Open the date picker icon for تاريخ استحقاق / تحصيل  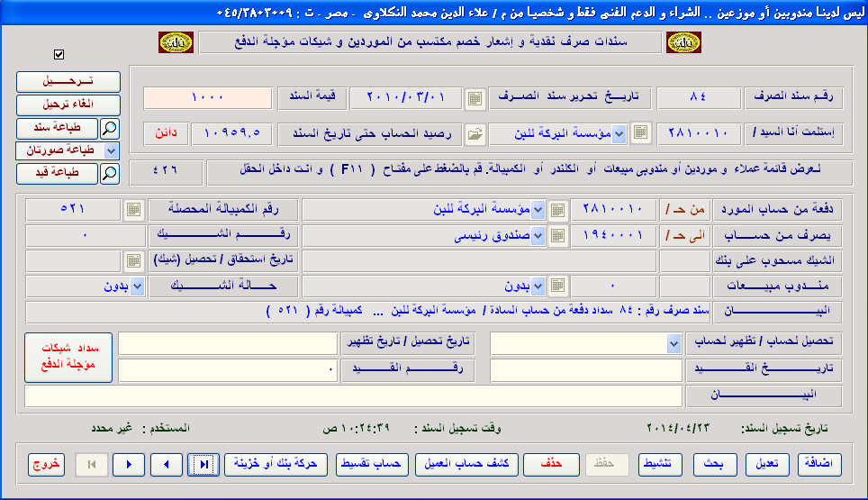click(x=132, y=261)
